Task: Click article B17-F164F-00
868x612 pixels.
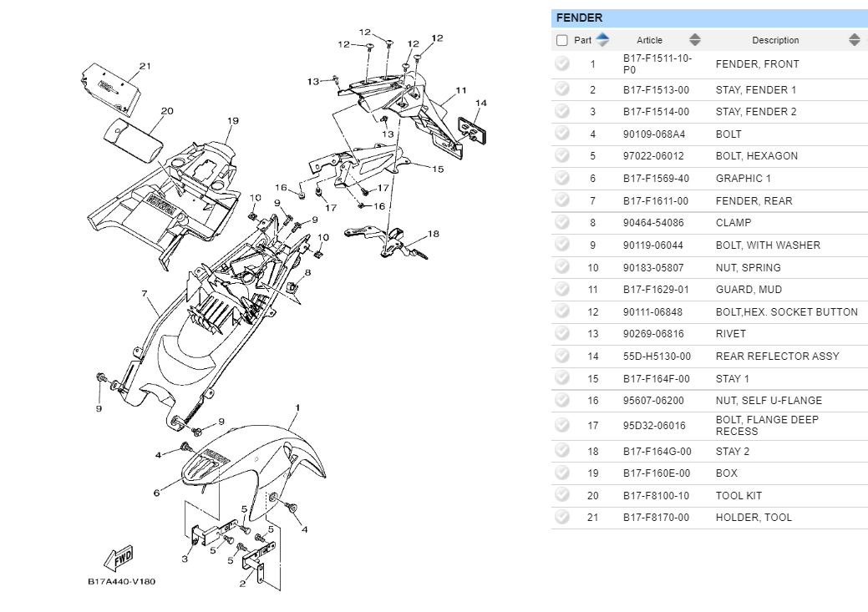Action: 656,378
